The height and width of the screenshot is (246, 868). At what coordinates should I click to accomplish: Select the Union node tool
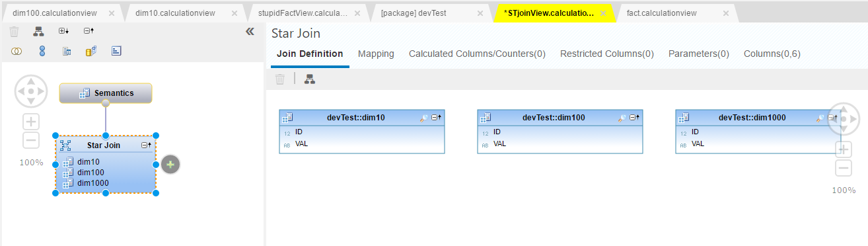tap(42, 51)
